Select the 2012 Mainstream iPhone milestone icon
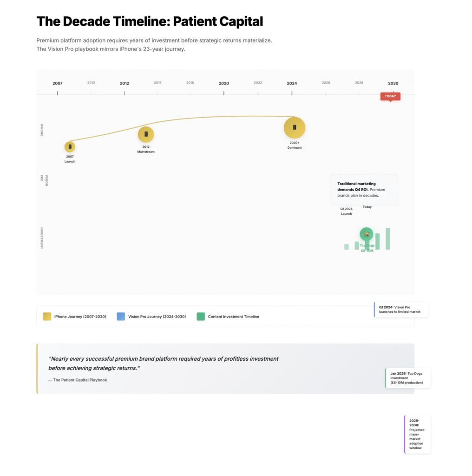The image size is (472, 476). [x=146, y=134]
